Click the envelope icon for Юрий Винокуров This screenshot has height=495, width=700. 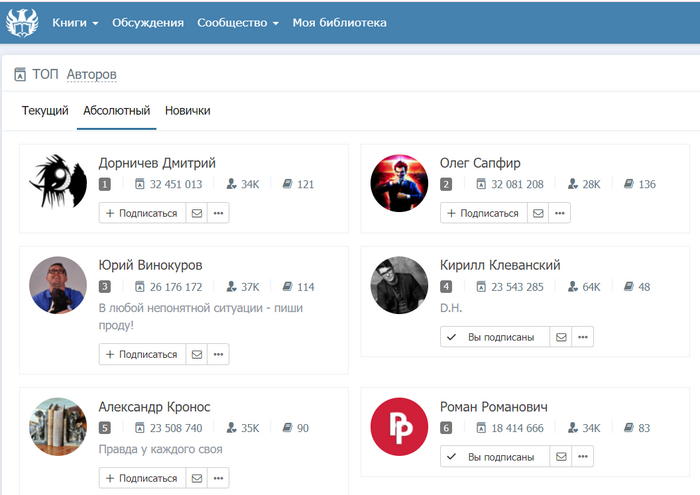pyautogui.click(x=196, y=354)
